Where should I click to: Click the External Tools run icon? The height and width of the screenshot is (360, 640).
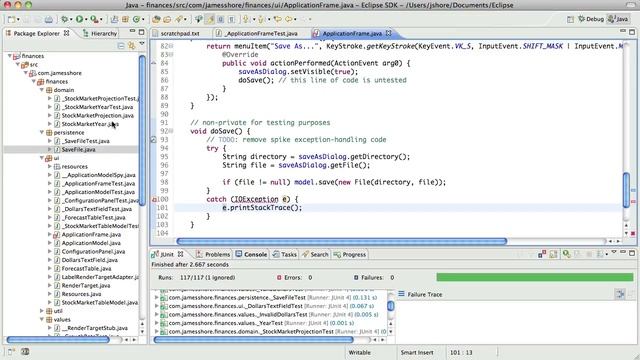click(x=94, y=19)
